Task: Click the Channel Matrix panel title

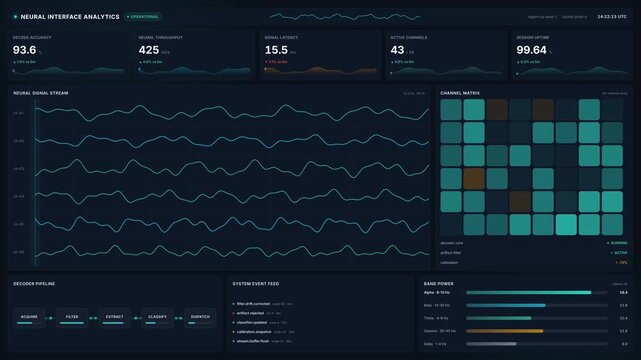Action: point(460,93)
